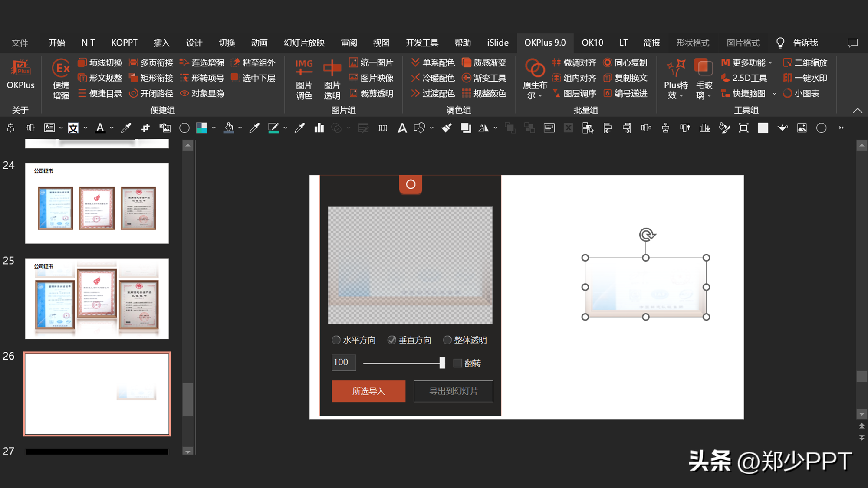868x488 pixels.
Task: Switch to iSlide tab
Action: pos(497,43)
